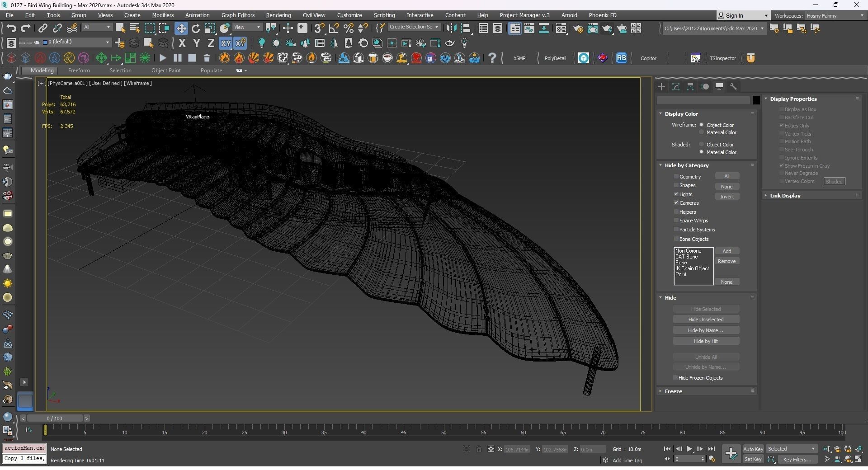The width and height of the screenshot is (868, 470).
Task: Open the Workspaces dropdown
Action: [835, 15]
